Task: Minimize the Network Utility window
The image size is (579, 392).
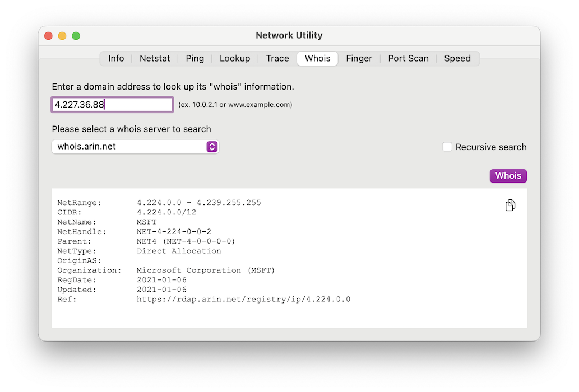Action: [x=62, y=36]
